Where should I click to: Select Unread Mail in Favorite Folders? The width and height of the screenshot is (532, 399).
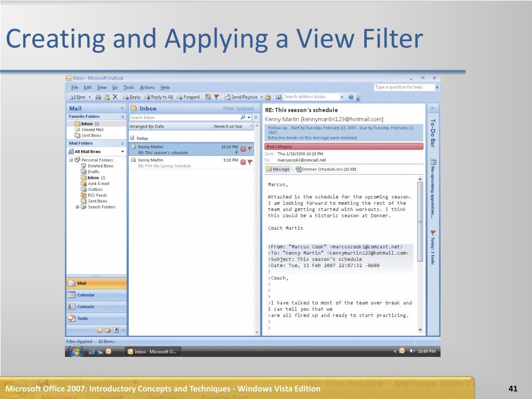(92, 129)
